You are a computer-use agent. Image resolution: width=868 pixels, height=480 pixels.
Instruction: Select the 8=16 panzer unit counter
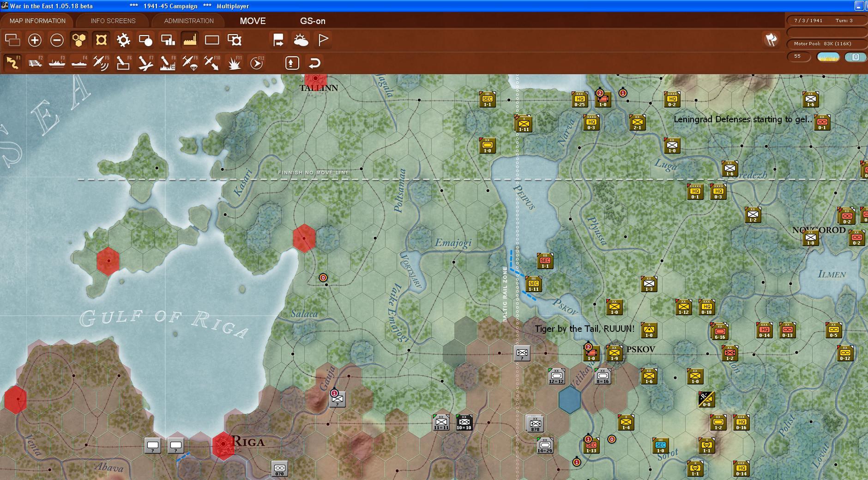603,376
